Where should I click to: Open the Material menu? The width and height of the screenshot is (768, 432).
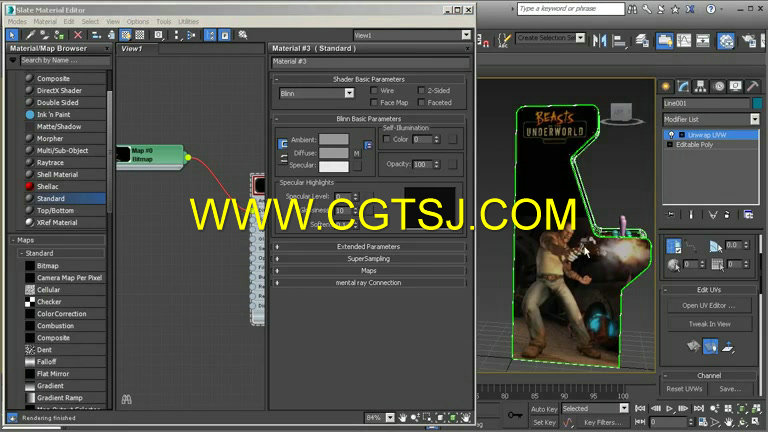[45, 22]
